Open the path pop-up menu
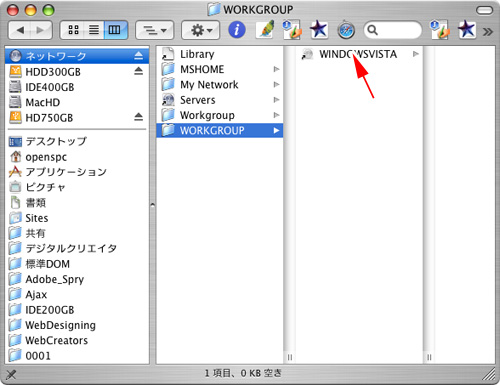The height and width of the screenshot is (385, 500). [155, 30]
